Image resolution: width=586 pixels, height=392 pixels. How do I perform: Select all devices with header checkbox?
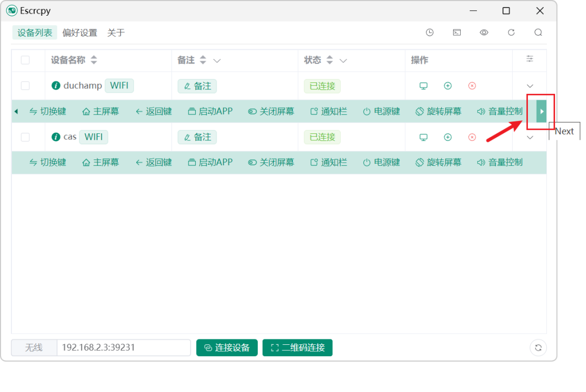pos(26,60)
